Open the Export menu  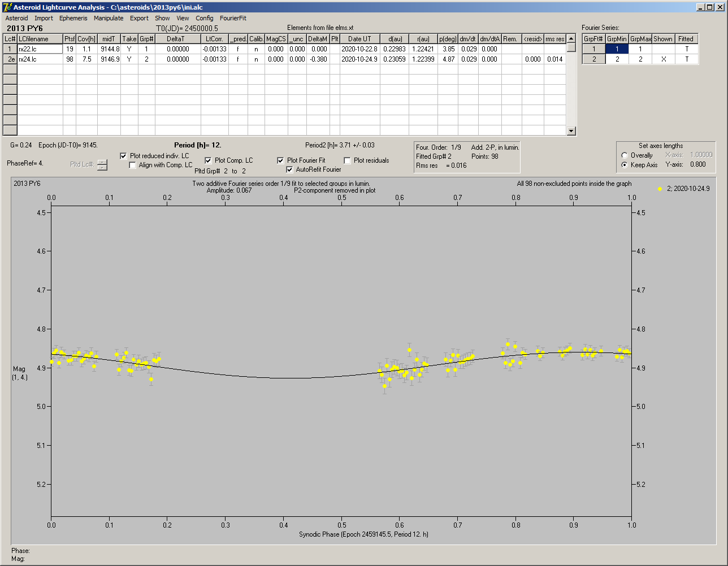point(139,18)
